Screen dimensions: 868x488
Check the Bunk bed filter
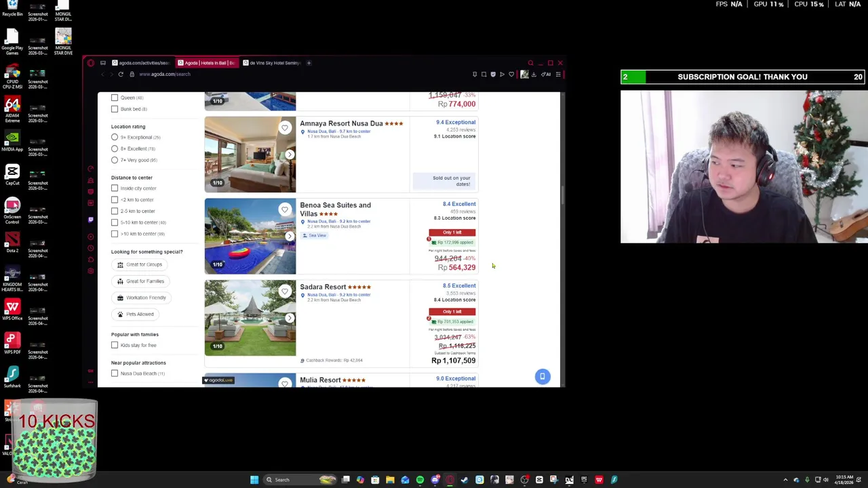115,109
